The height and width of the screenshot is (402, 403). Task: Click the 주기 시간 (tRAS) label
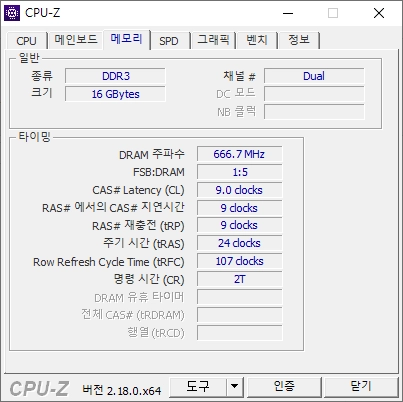coord(144,243)
